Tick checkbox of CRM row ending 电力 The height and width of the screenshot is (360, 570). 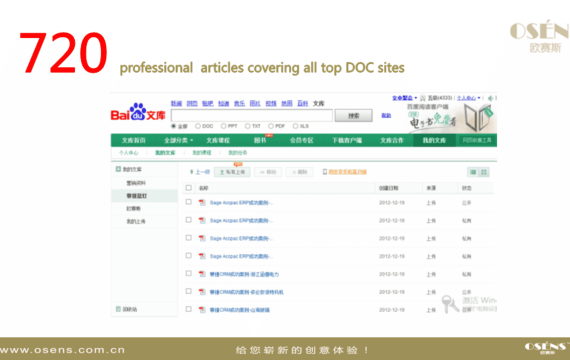pos(188,273)
